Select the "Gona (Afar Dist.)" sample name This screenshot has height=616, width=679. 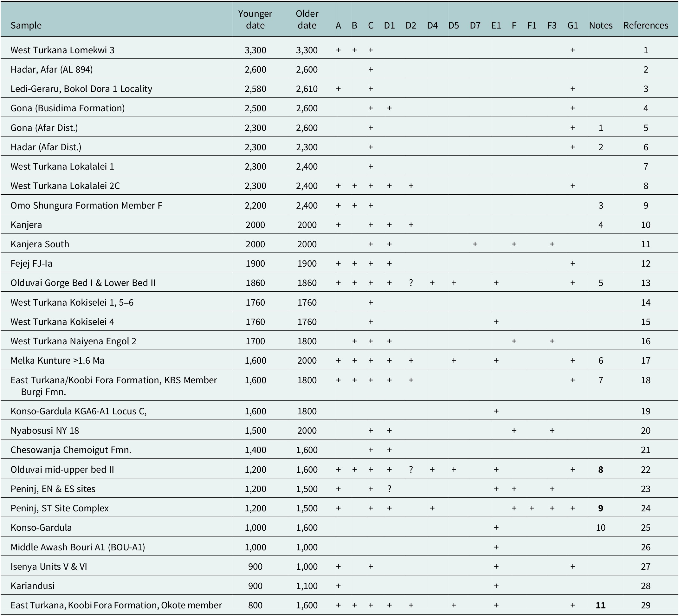click(x=44, y=128)
